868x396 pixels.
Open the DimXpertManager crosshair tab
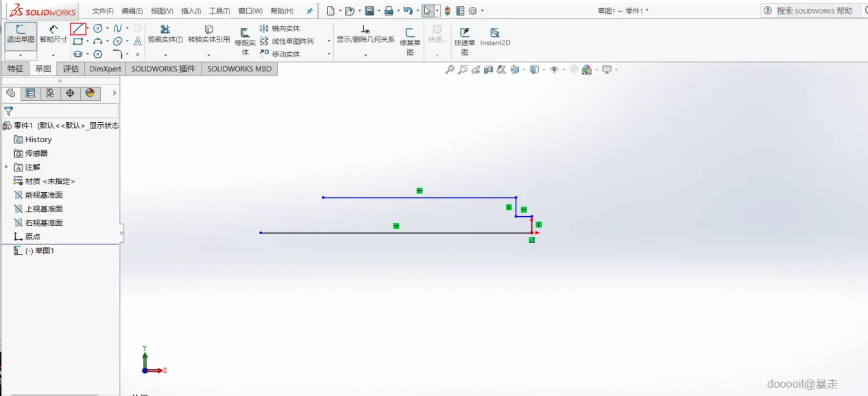click(70, 93)
